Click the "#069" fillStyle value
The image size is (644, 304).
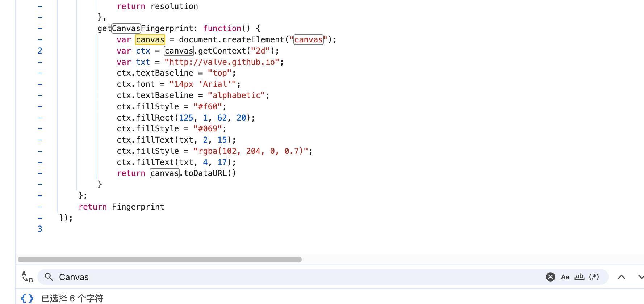(208, 128)
